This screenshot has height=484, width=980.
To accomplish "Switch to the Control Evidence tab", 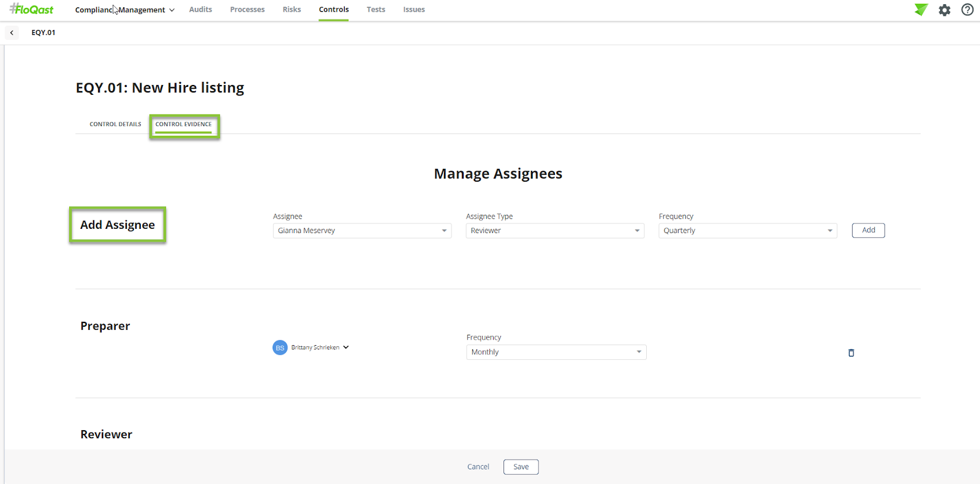I will pyautogui.click(x=184, y=124).
